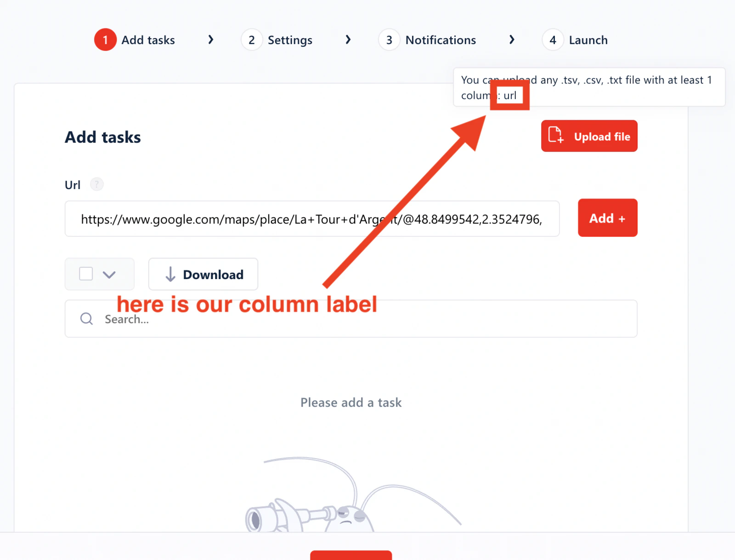Go to step 4 Launch

point(575,40)
